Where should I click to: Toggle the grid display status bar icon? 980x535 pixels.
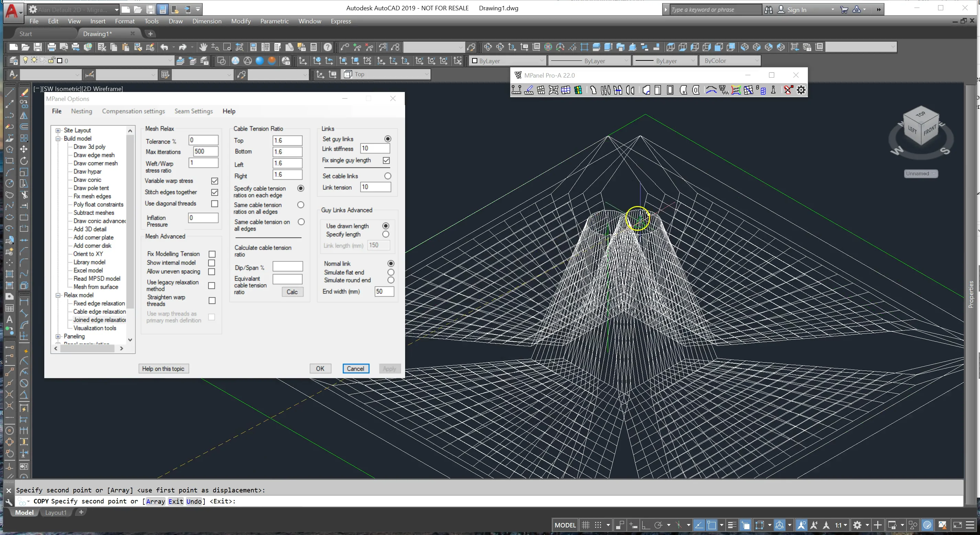(x=586, y=525)
